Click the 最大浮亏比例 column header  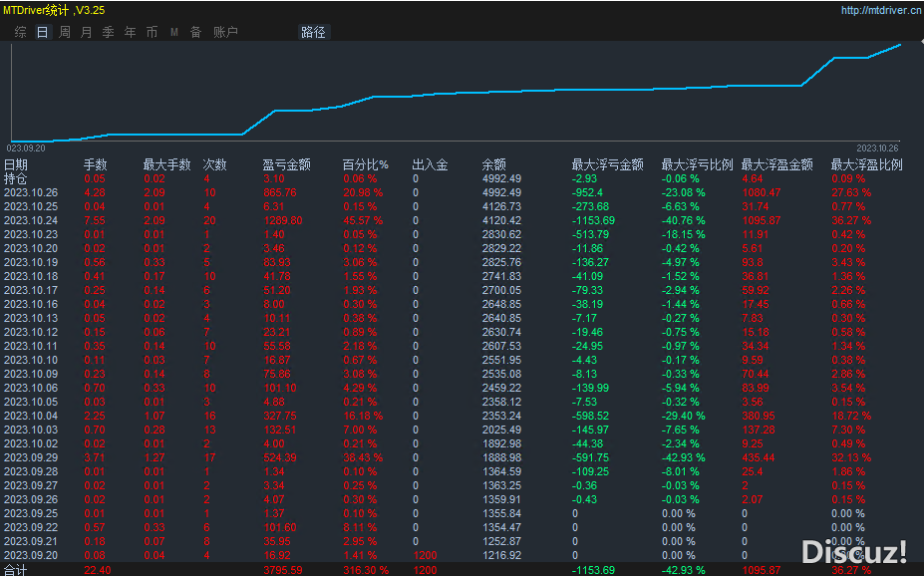[697, 164]
